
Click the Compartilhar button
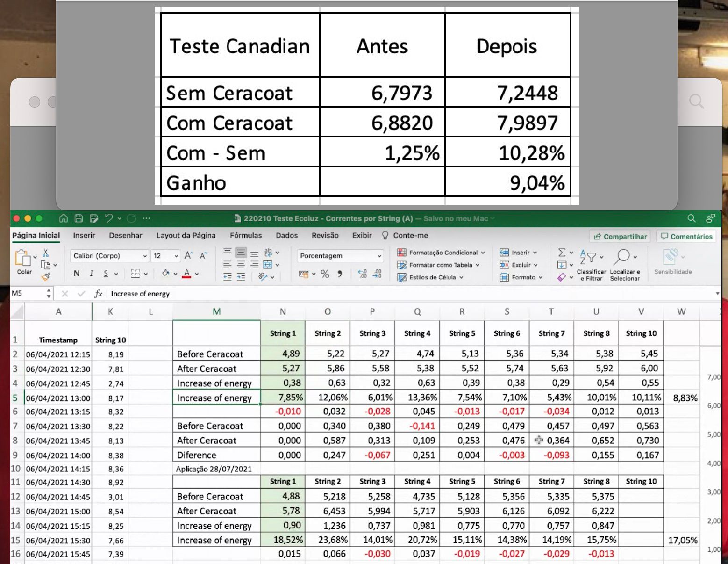pos(620,237)
